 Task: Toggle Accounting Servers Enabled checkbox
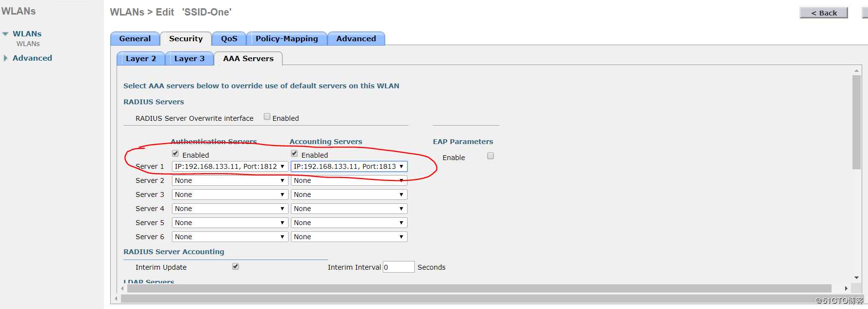tap(294, 153)
